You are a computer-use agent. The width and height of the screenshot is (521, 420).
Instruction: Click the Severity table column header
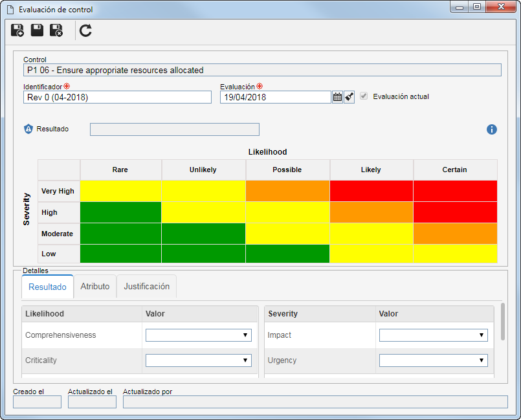[x=320, y=314]
